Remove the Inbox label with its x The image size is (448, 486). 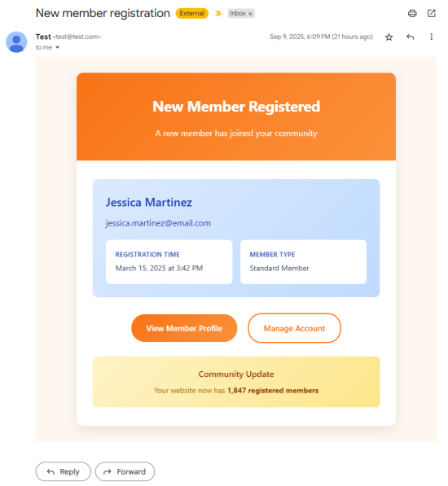[250, 14]
